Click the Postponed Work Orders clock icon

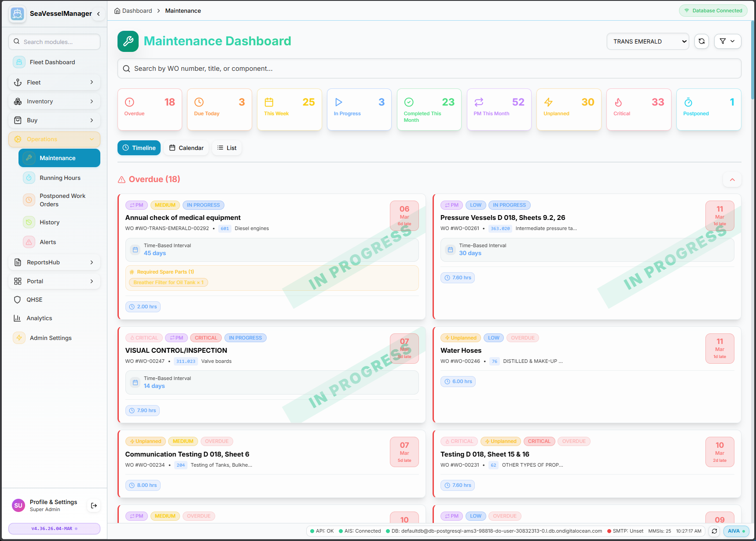click(x=29, y=200)
